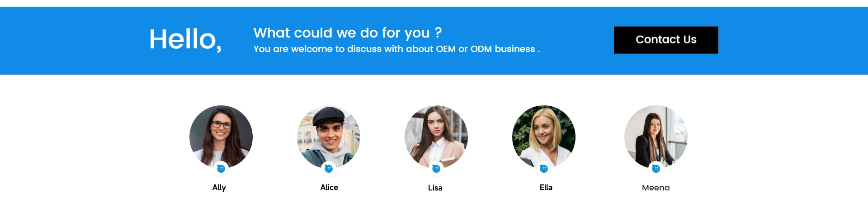Screen dimensions: 868x218
Task: Click the Meena name label
Action: click(656, 188)
